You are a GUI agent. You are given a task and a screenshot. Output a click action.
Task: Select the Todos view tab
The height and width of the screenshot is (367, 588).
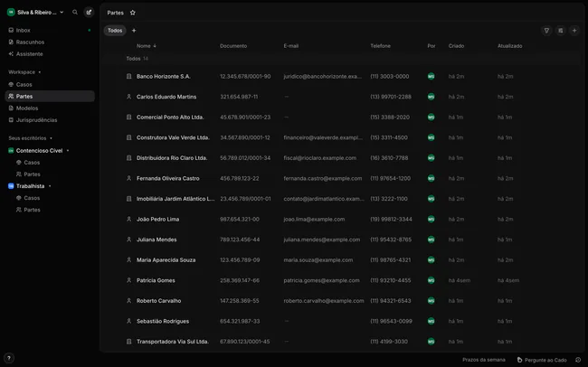pos(115,31)
